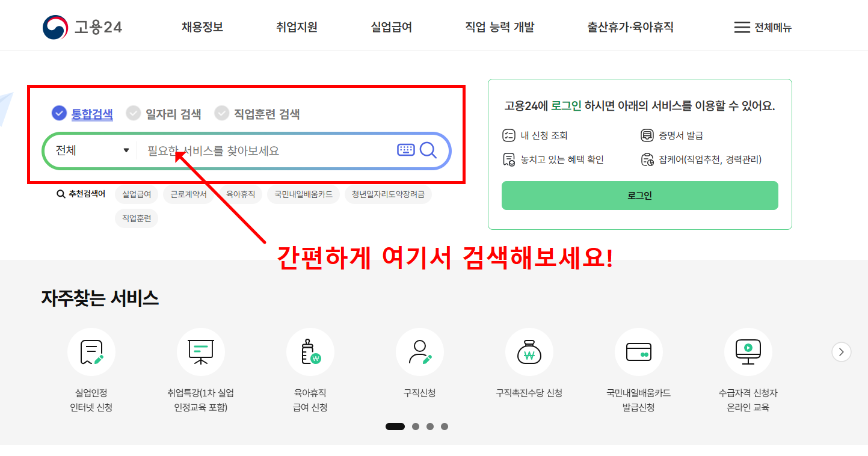The width and height of the screenshot is (868, 456).
Task: Select the 국민내일배움카드 발급신청 card icon
Action: click(638, 352)
